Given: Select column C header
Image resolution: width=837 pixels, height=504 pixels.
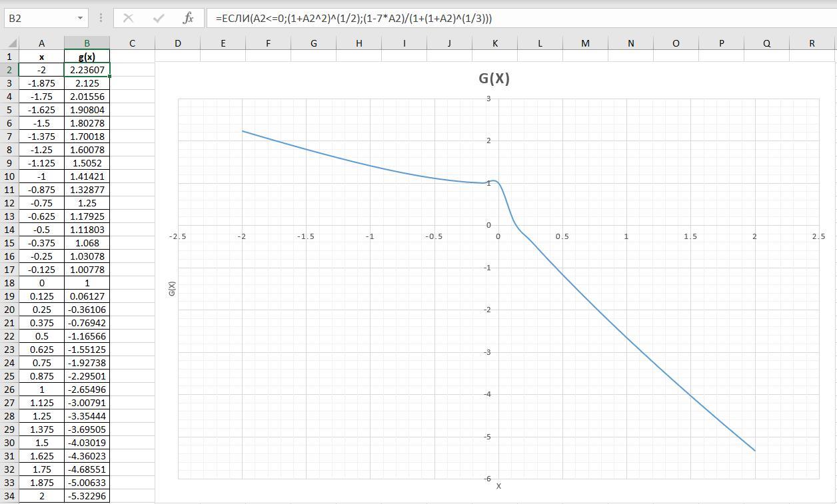Looking at the screenshot, I should 132,43.
